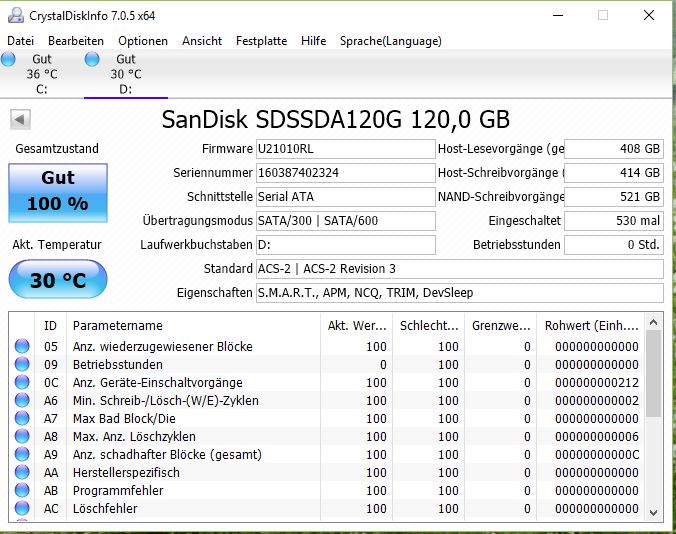Open the Datei menu
The width and height of the screenshot is (676, 534).
coord(20,41)
